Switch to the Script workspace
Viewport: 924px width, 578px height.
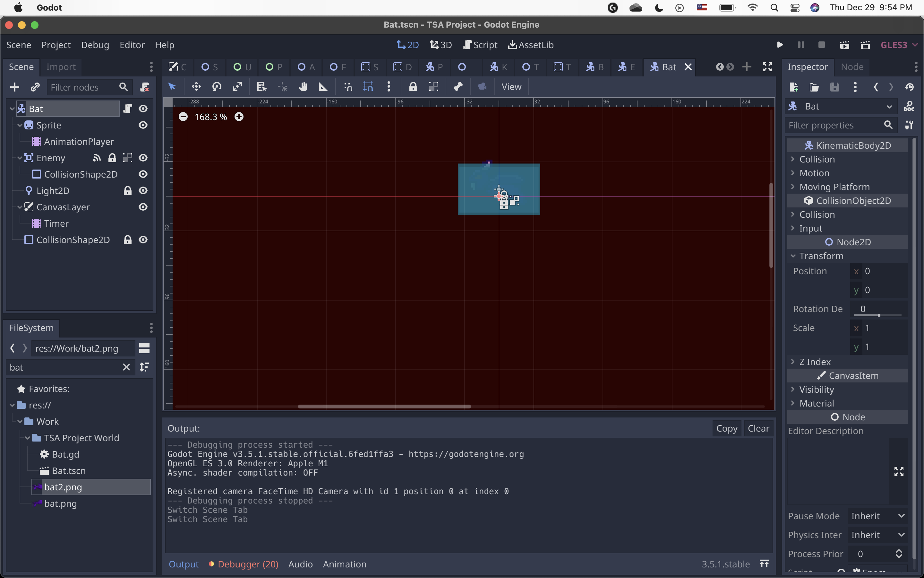click(480, 45)
